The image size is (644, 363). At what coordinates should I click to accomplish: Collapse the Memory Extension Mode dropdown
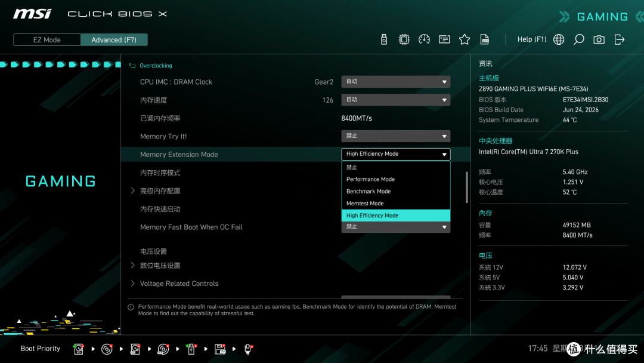coord(395,154)
